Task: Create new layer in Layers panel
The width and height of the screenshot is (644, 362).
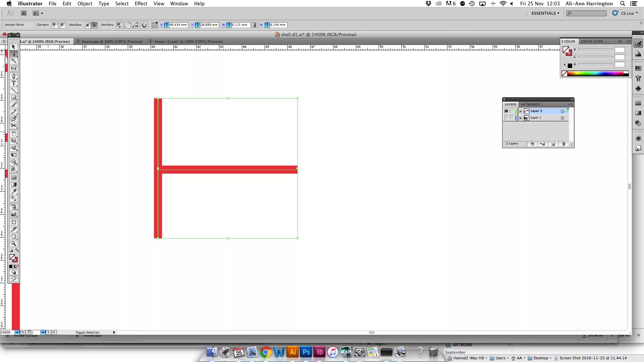Action: [x=553, y=144]
